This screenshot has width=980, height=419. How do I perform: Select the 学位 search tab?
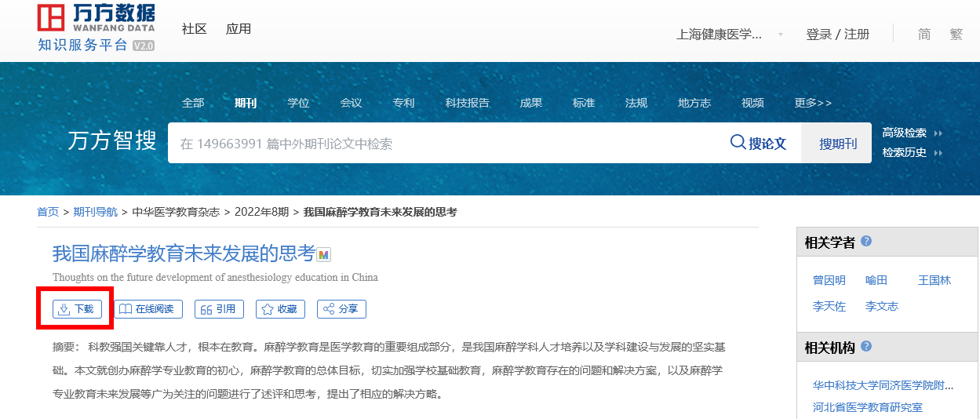click(298, 103)
